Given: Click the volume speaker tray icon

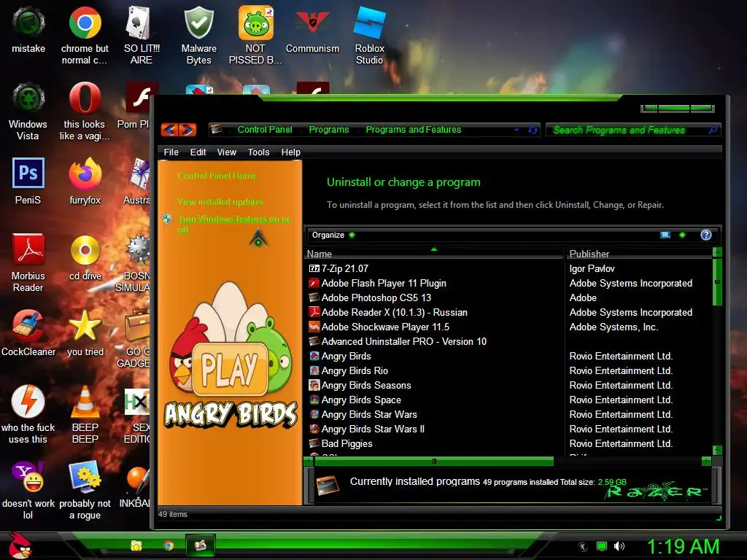Looking at the screenshot, I should [619, 546].
